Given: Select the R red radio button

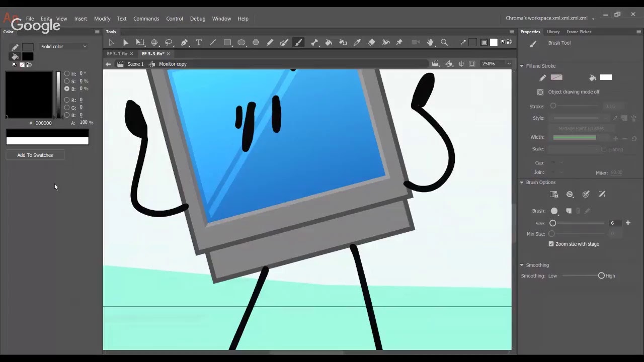Looking at the screenshot, I should 67,100.
